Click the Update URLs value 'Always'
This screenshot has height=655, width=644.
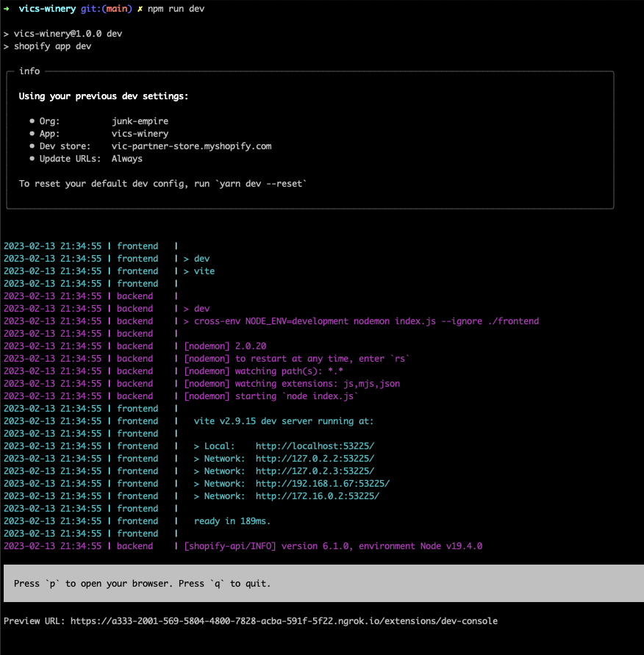click(127, 159)
